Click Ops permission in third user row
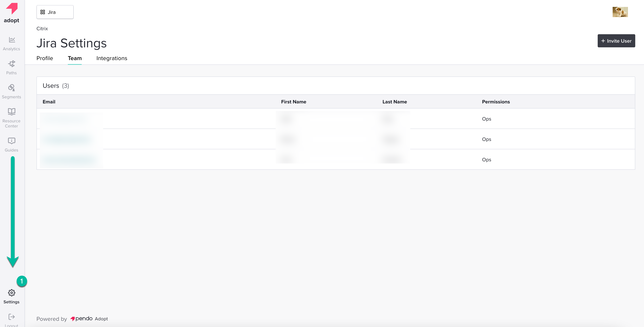The width and height of the screenshot is (644, 327). pyautogui.click(x=486, y=160)
